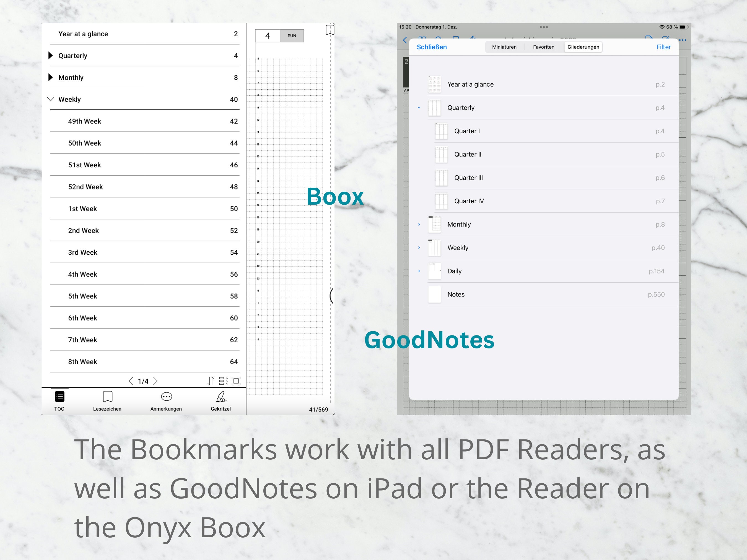Click the 'SUN' day label on Boox page
Screen dimensions: 747x560
pos(292,36)
